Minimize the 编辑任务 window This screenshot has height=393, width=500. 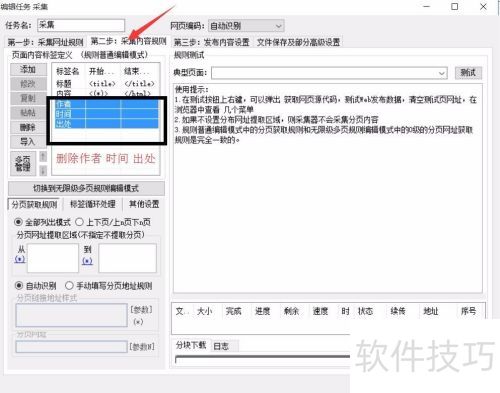(x=427, y=7)
